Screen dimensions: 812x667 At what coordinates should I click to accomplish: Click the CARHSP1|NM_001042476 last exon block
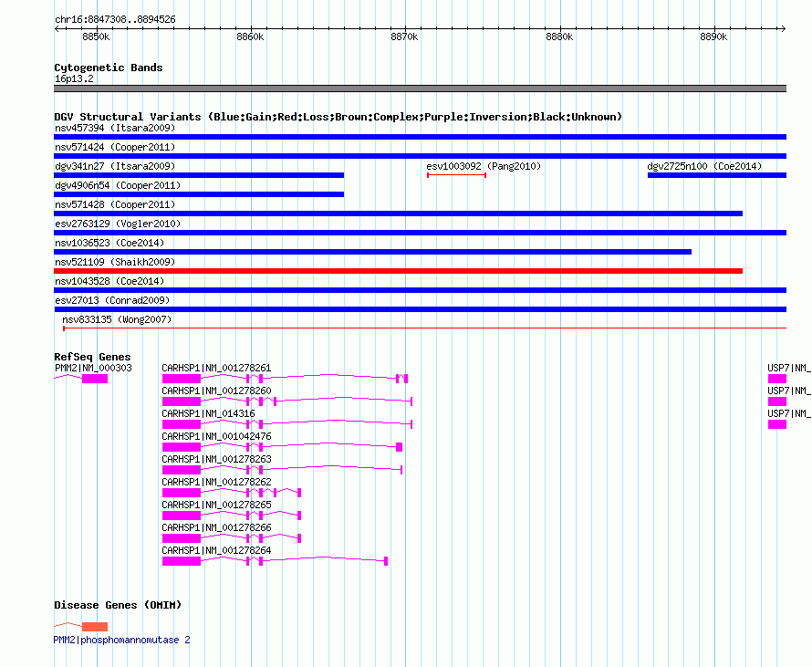[x=399, y=447]
